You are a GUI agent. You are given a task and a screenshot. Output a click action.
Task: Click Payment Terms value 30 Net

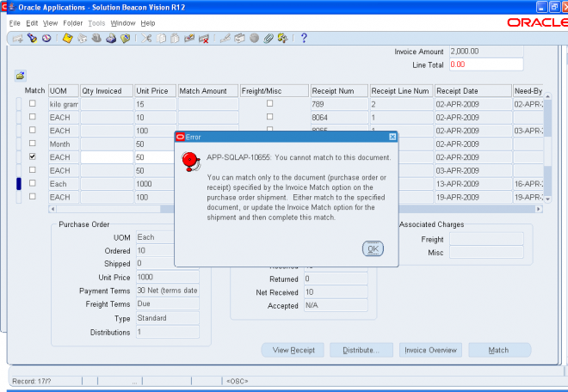(167, 291)
